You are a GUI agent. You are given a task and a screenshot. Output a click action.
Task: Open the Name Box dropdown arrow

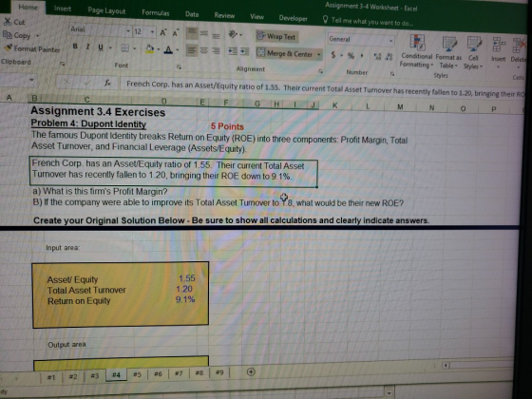[31, 80]
